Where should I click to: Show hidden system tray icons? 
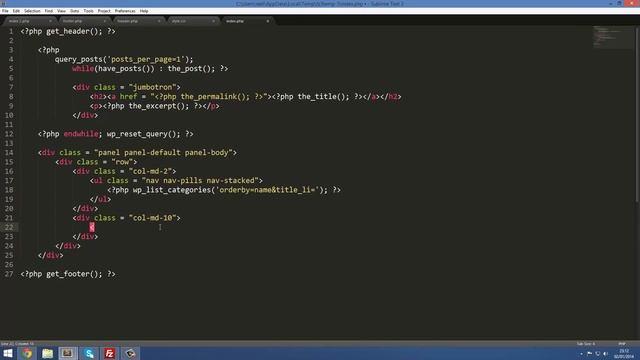click(x=581, y=354)
